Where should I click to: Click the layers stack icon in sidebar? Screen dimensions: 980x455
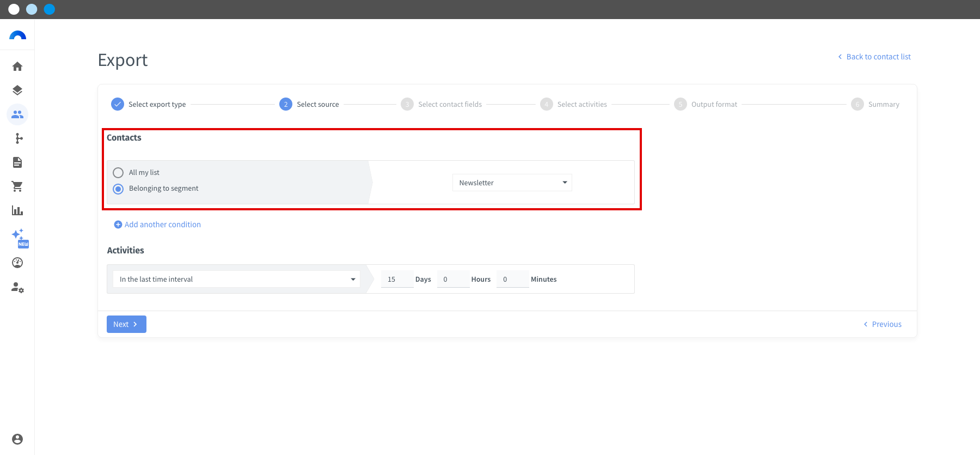pyautogui.click(x=17, y=90)
